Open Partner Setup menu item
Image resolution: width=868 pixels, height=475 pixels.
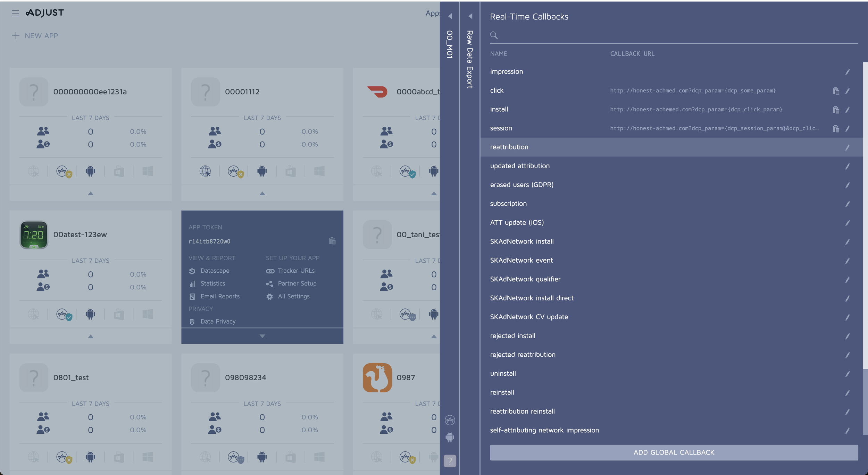(297, 283)
